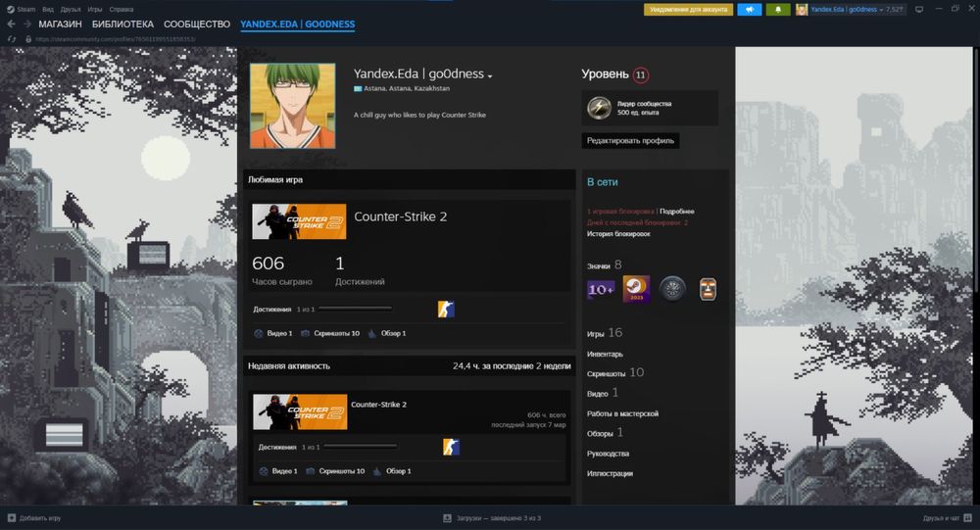Click the 10+ games badge
Viewport: 980px width, 530px height.
600,289
